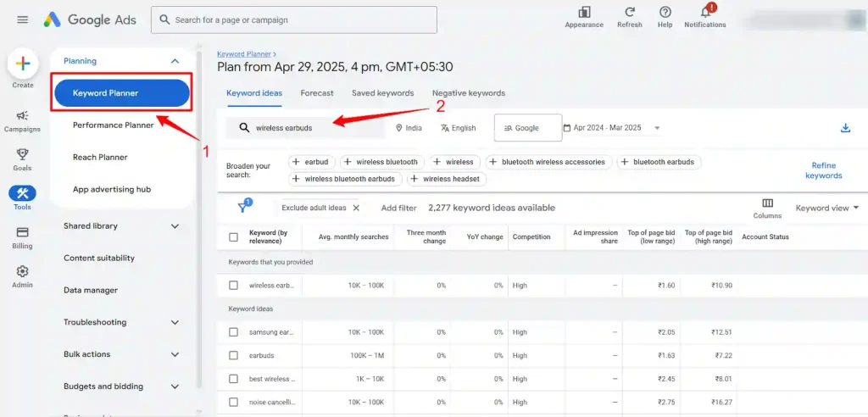Check the 'earbuds' keyword row
868x417 pixels.
(234, 355)
